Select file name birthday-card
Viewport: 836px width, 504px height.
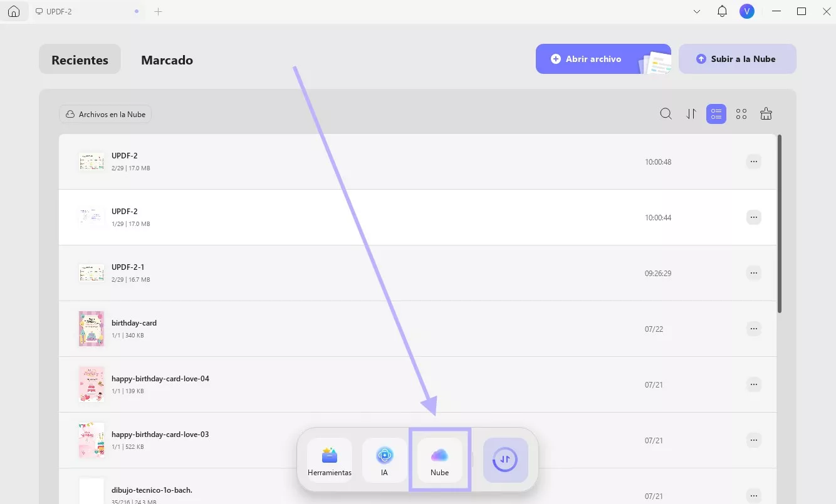[x=134, y=323]
